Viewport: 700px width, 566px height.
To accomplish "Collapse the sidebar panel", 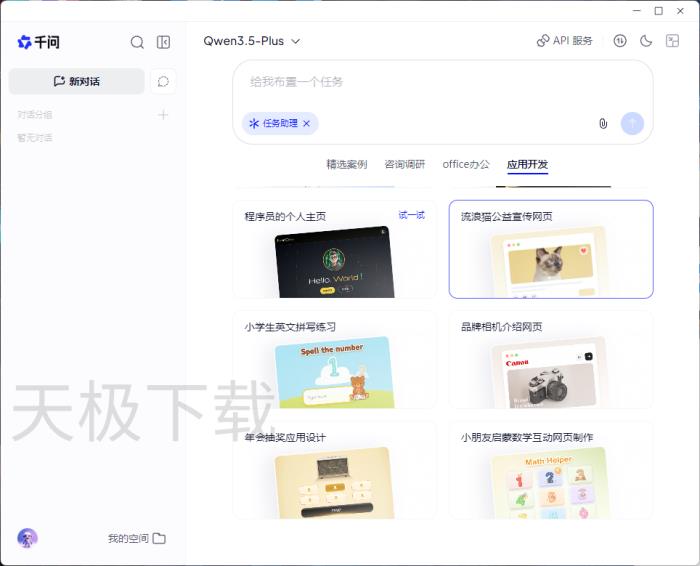I will pos(164,42).
